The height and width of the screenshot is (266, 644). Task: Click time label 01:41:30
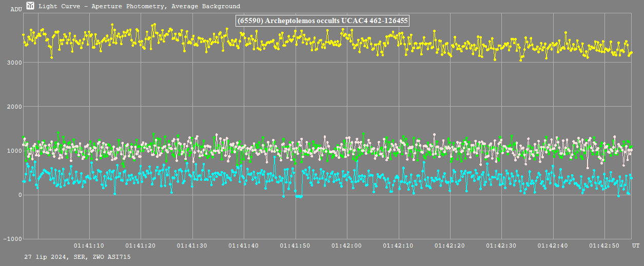(192, 246)
